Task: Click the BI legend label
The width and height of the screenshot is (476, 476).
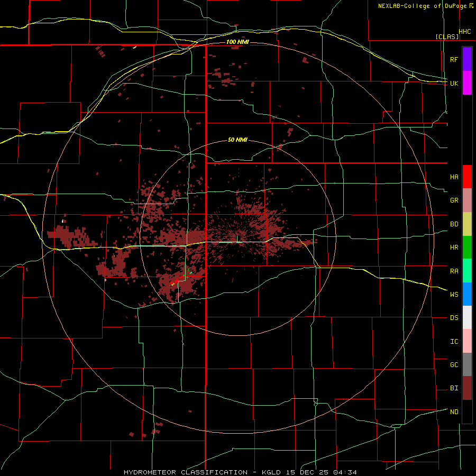Action: point(454,388)
